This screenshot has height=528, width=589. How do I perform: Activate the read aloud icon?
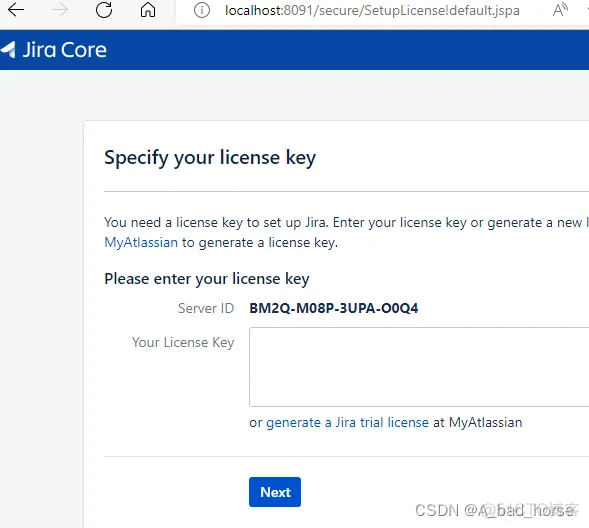560,10
